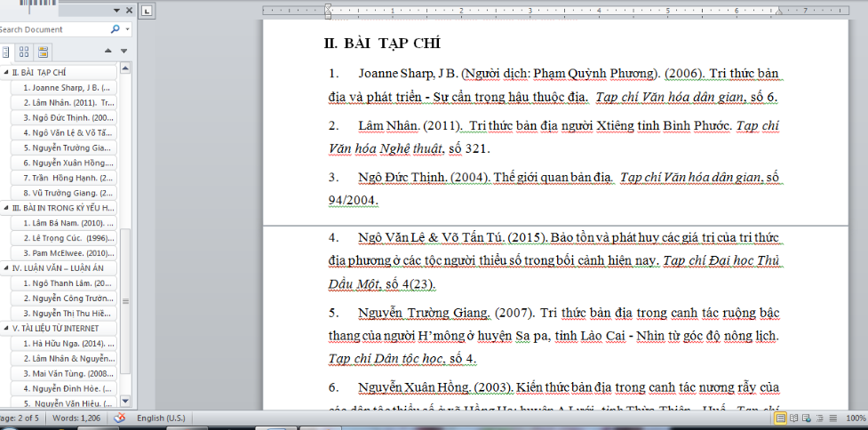Image resolution: width=868 pixels, height=430 pixels.
Task: Go to entry 8. Vũ Trường Giang
Action: pos(64,193)
